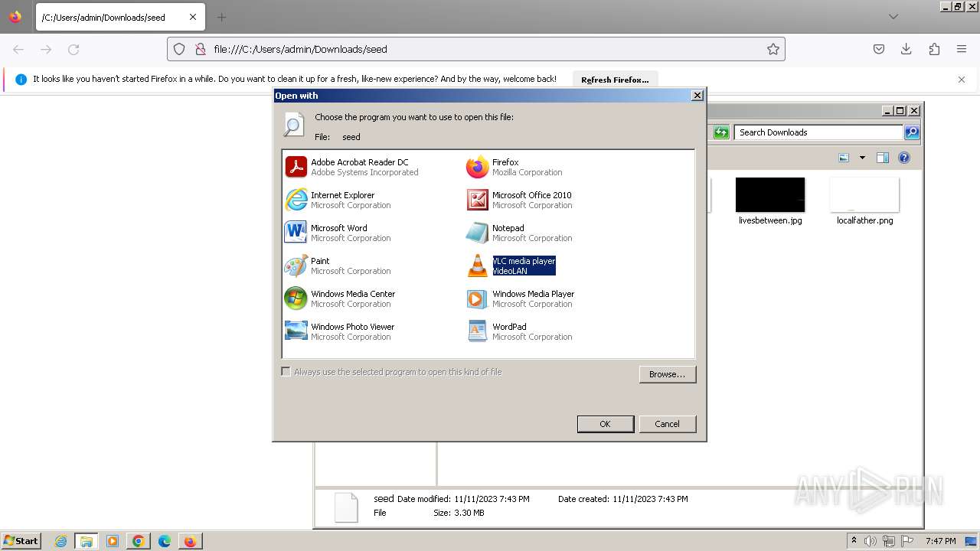980x551 pixels.
Task: Expand the Explorer view options dropdown arrow
Action: coord(862,158)
